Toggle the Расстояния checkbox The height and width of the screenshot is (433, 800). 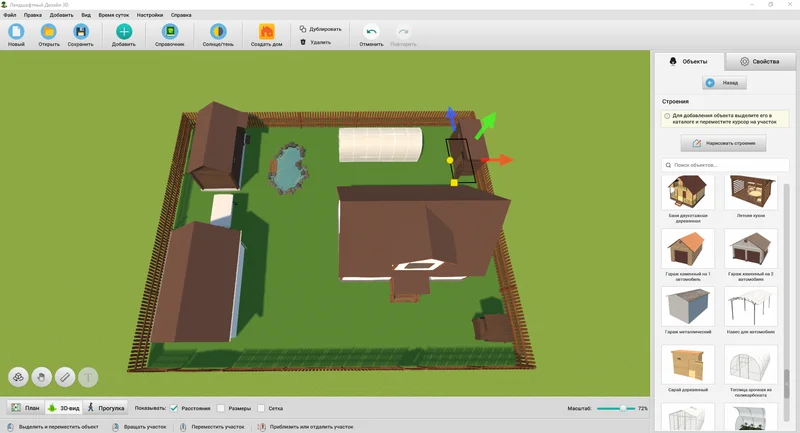(x=174, y=408)
